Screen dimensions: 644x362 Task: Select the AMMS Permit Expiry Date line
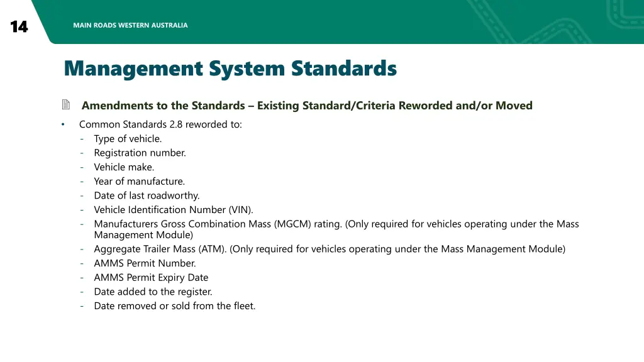(151, 277)
